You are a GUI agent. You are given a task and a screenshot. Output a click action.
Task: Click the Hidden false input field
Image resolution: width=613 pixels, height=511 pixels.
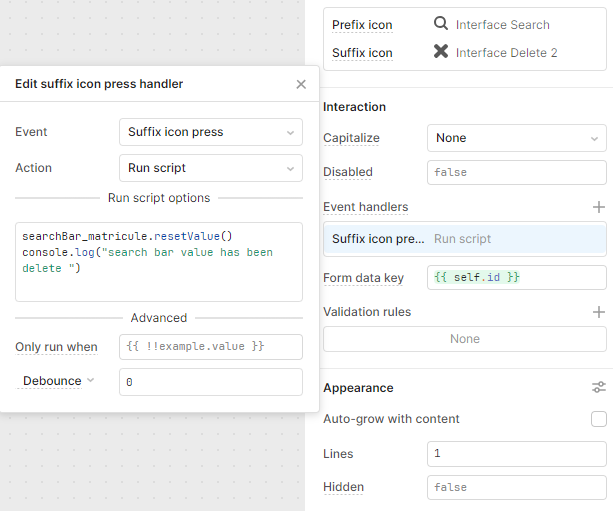516,488
